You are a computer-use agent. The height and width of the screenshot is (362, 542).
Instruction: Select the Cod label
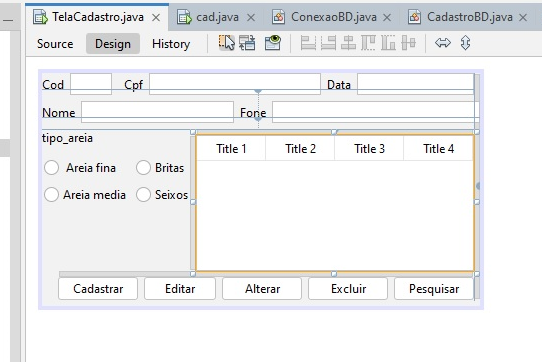tap(53, 85)
